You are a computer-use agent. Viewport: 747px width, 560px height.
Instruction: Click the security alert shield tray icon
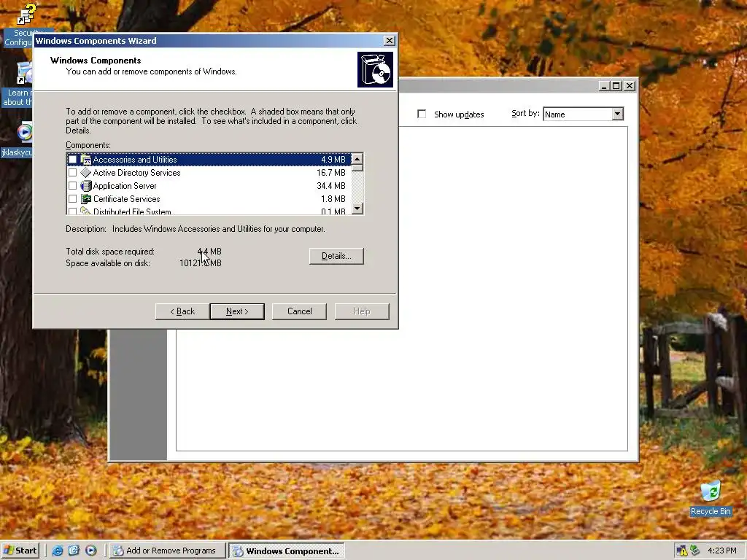pyautogui.click(x=682, y=551)
